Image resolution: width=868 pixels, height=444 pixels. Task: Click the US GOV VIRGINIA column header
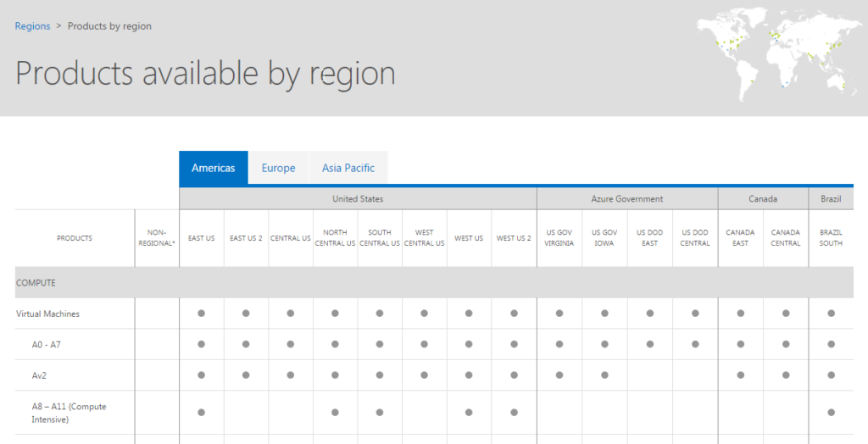coord(559,238)
